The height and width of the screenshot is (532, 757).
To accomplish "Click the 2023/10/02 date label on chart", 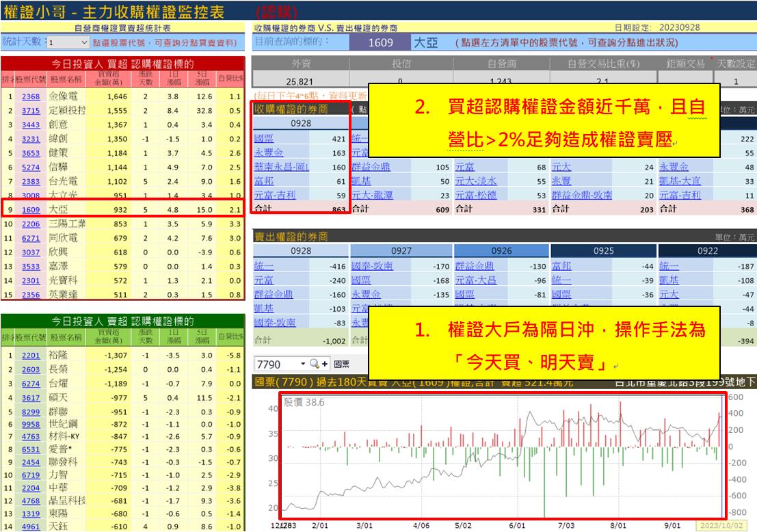I will tap(721, 526).
